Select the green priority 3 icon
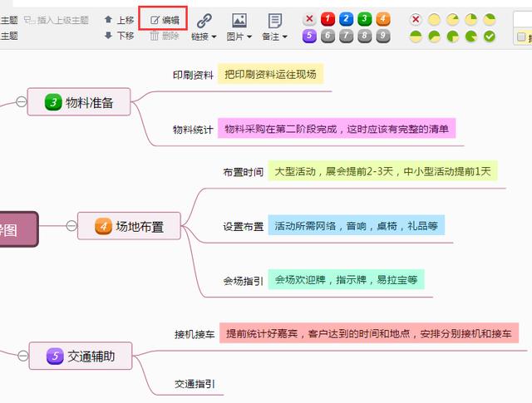Viewport: 532px width, 403px height. pyautogui.click(x=364, y=19)
